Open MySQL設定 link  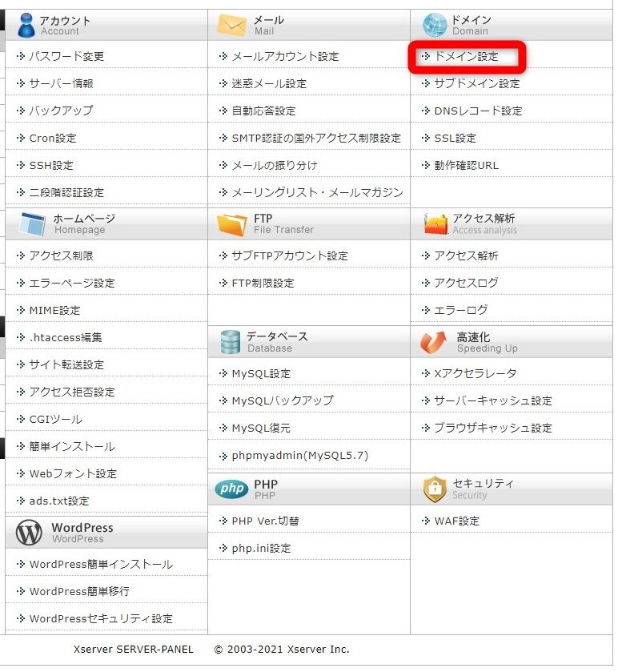tap(261, 374)
